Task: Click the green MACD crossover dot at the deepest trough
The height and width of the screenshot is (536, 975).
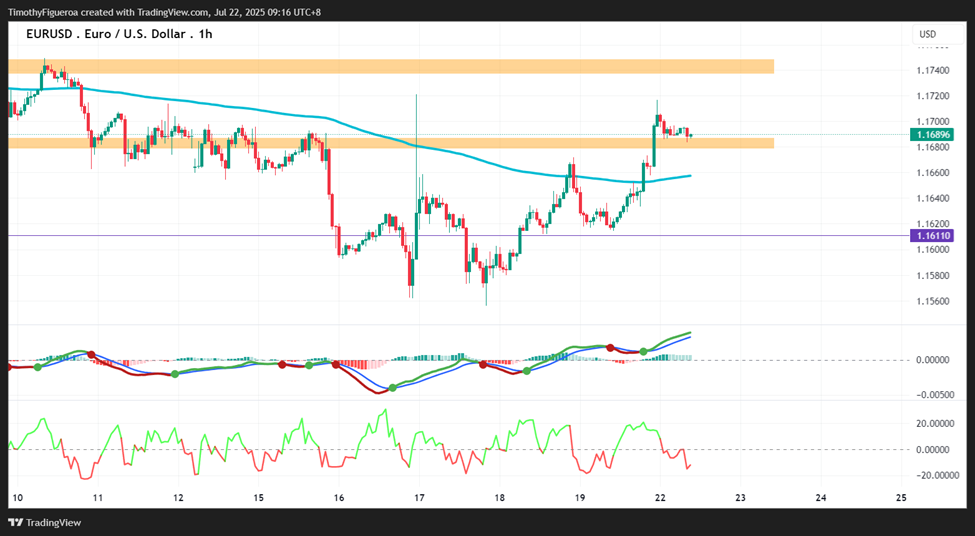Action: [x=392, y=388]
